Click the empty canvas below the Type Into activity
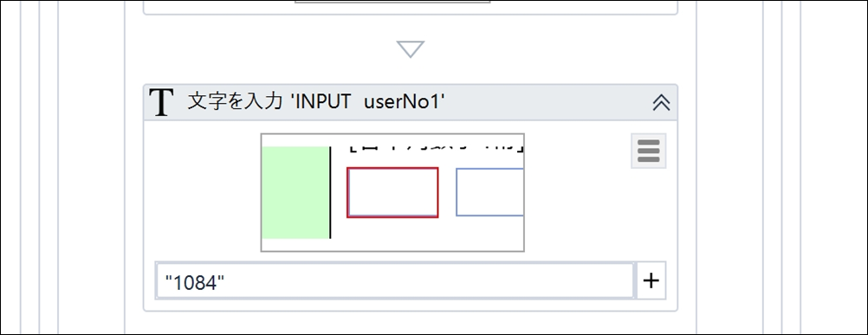This screenshot has width=868, height=335. tap(411, 323)
